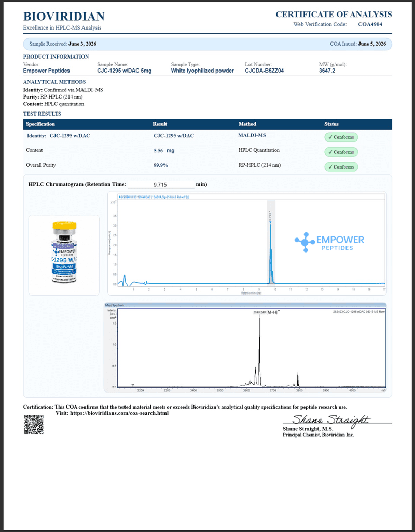The height and width of the screenshot is (532, 415).
Task: Click the HPLC chromatogram main peak
Action: pos(270,253)
